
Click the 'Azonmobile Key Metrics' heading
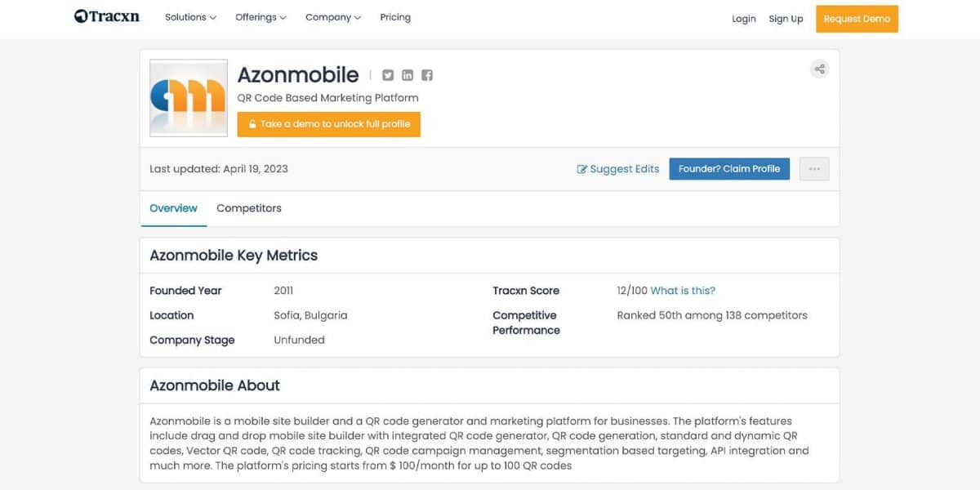tap(234, 256)
